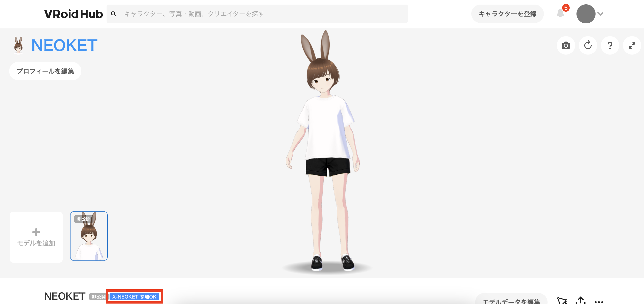This screenshot has width=644, height=304.
Task: Click the モデルを追加 add model tile
Action: [36, 237]
